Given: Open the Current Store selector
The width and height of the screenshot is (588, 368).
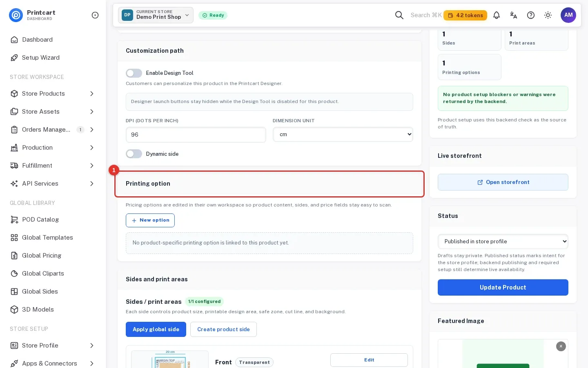Looking at the screenshot, I should (x=156, y=15).
